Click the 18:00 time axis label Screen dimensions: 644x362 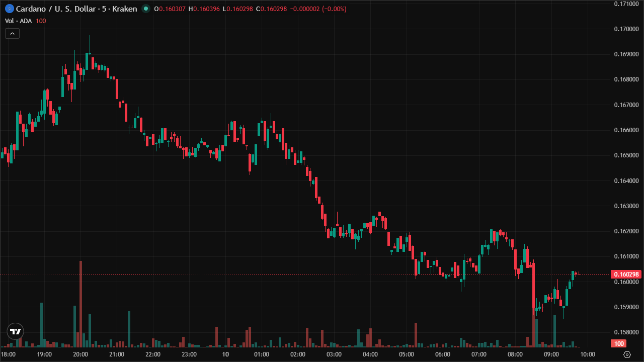9,354
